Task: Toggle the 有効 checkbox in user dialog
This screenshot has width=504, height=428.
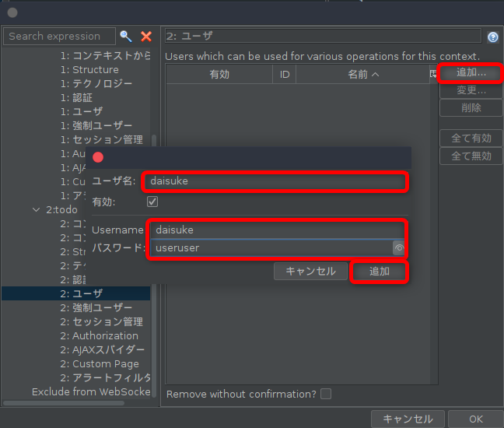Action: [x=152, y=202]
